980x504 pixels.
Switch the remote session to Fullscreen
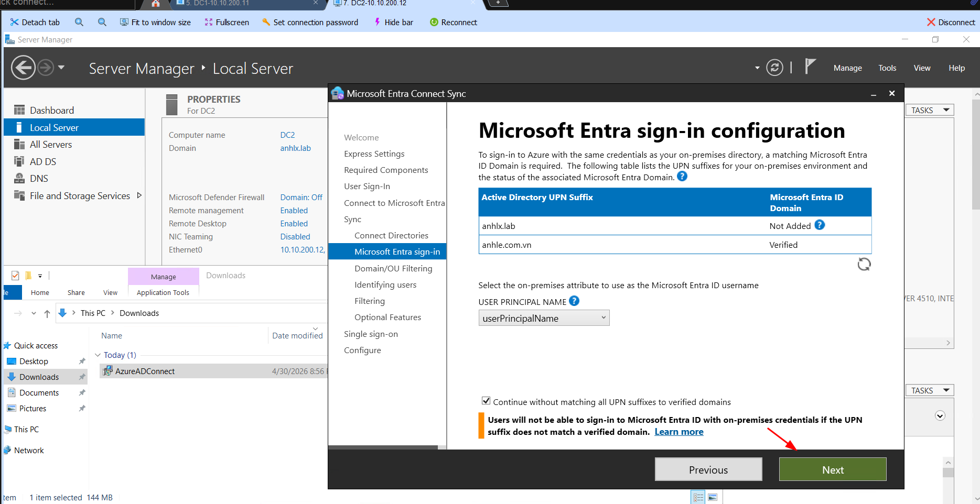click(x=227, y=22)
